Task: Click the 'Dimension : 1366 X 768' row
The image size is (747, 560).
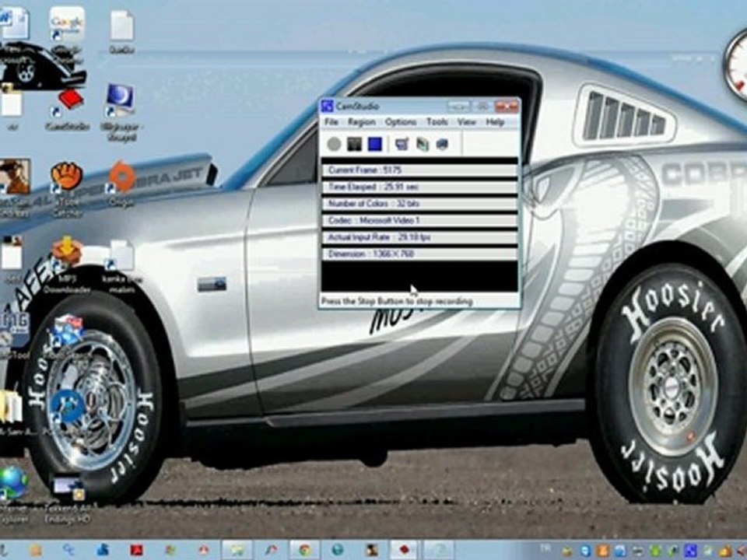Action: point(419,254)
